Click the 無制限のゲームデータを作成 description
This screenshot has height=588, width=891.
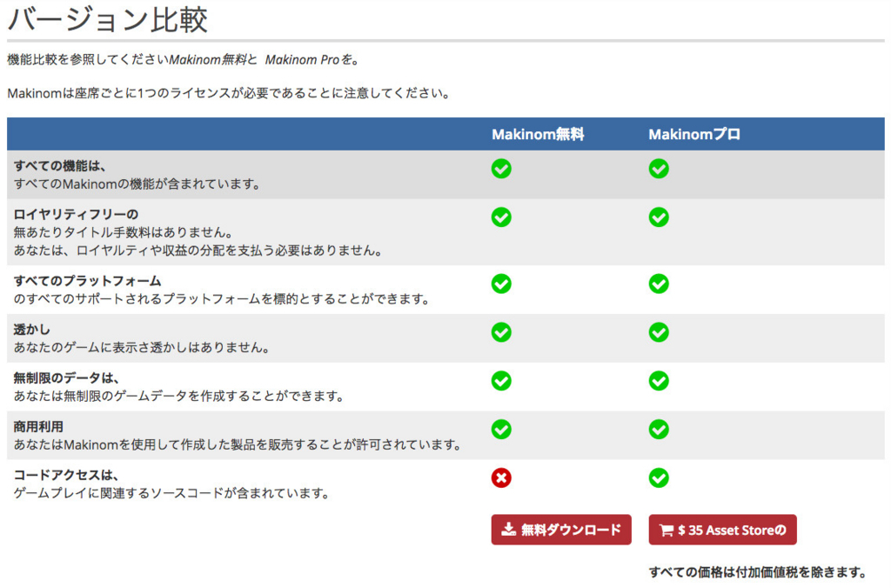(x=179, y=396)
